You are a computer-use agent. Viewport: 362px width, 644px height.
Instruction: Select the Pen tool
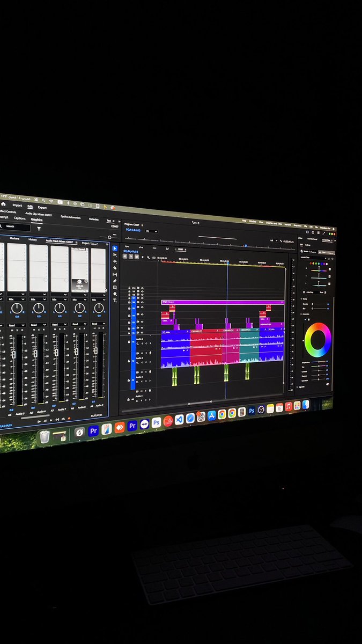pos(115,281)
